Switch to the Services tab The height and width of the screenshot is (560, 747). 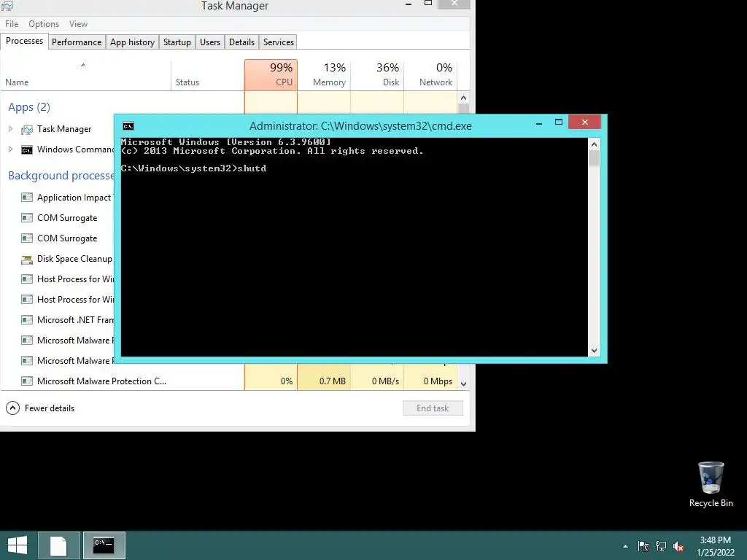pos(278,42)
